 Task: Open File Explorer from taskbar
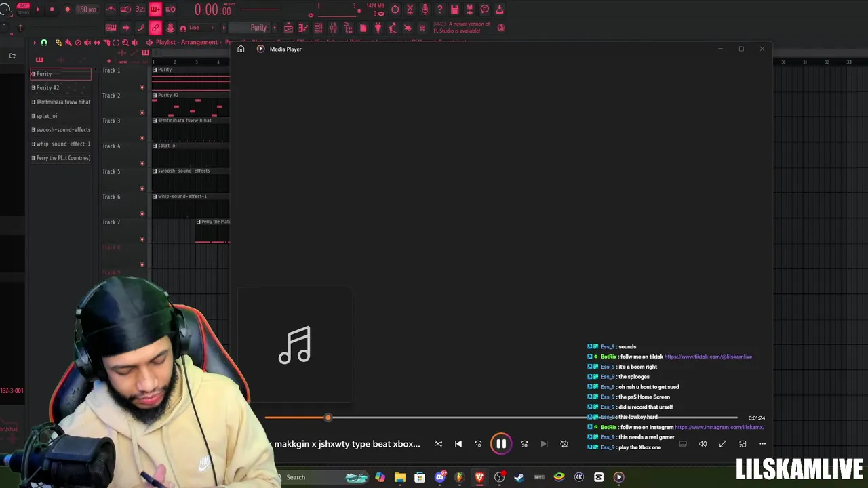pyautogui.click(x=399, y=477)
